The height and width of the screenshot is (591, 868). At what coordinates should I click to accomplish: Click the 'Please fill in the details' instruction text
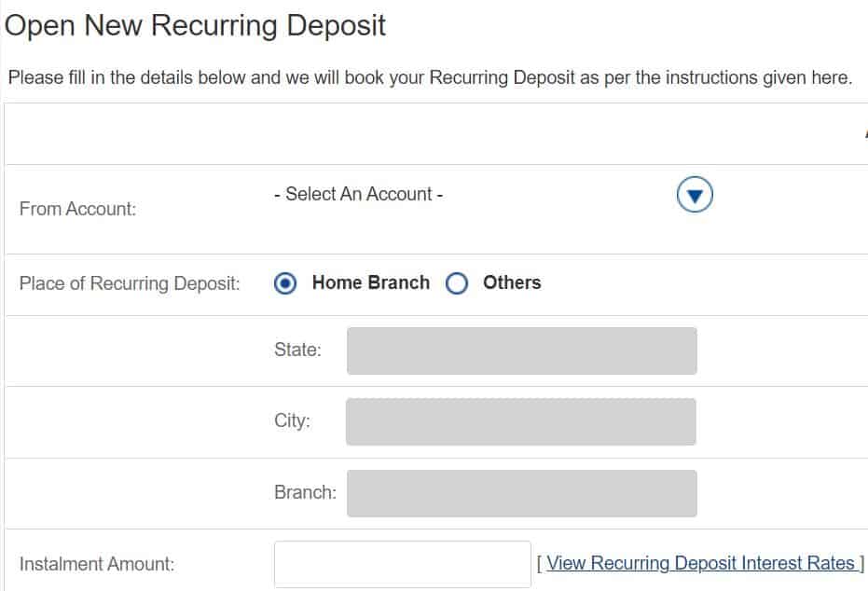click(430, 77)
